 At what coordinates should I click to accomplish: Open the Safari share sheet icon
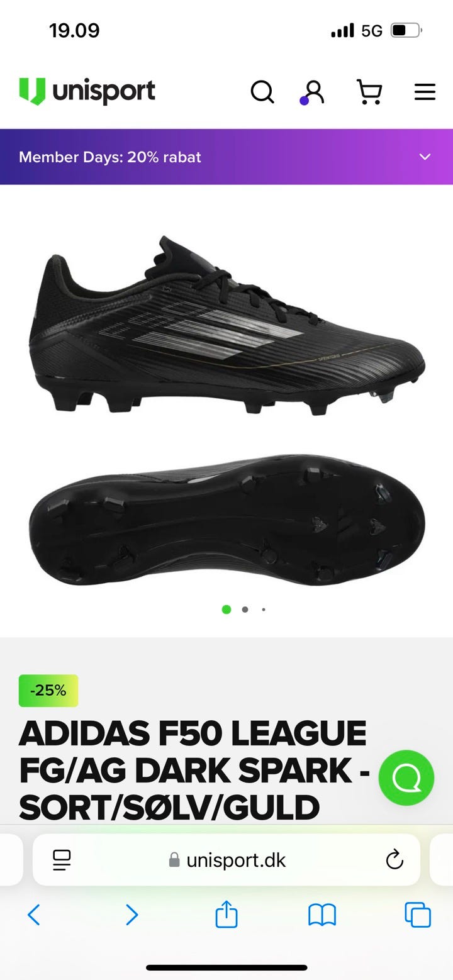(x=226, y=914)
